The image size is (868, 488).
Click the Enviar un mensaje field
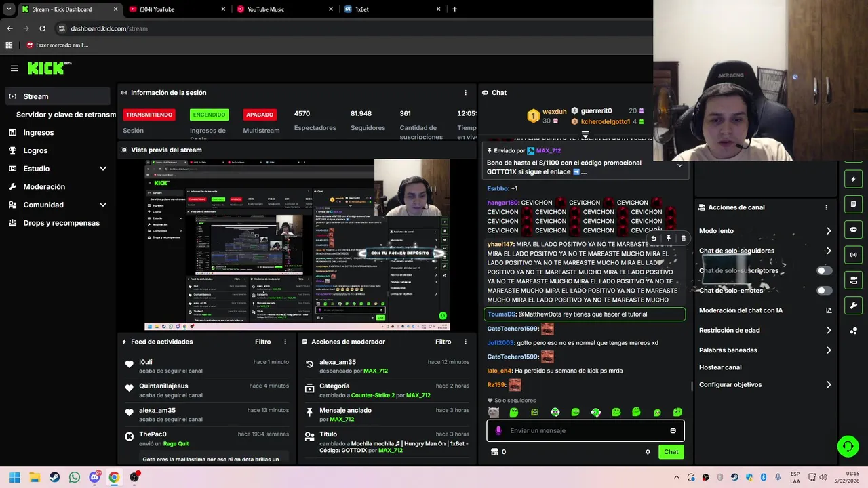click(585, 431)
